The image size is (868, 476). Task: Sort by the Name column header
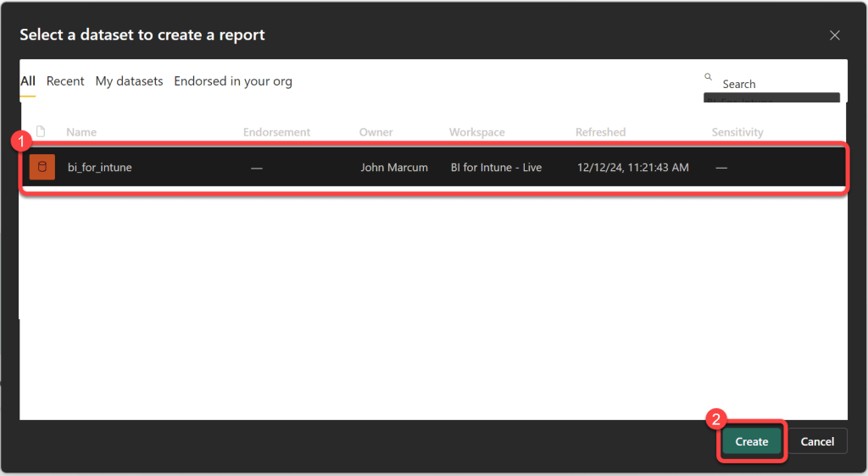[81, 132]
